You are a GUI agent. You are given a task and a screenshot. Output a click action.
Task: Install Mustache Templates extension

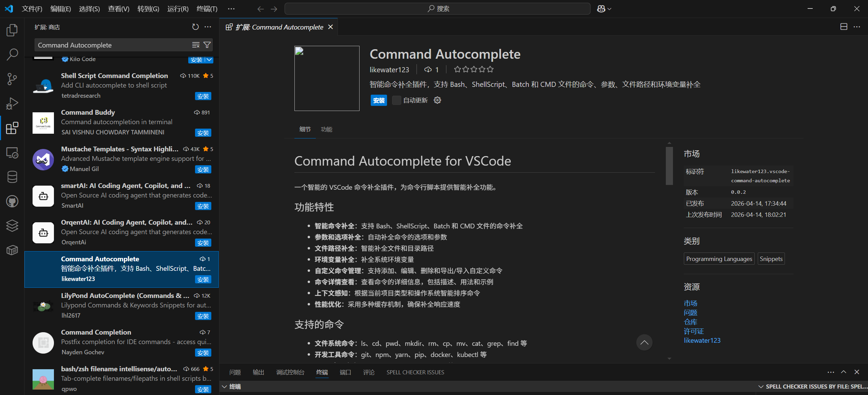(203, 170)
